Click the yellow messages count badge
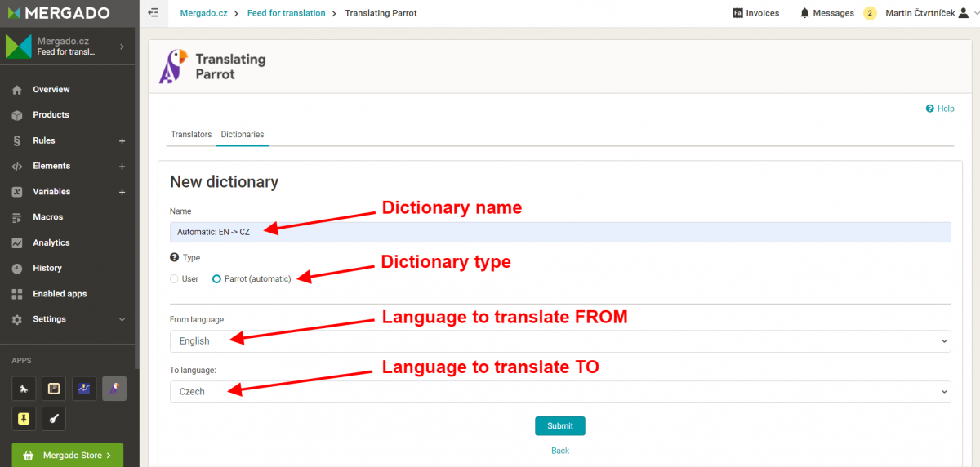 click(870, 13)
